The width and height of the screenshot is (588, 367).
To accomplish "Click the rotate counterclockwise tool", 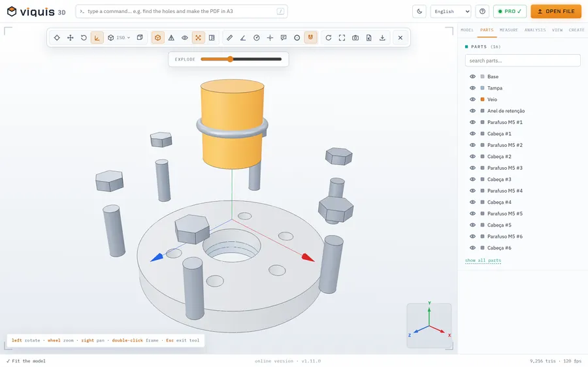I will pos(84,37).
